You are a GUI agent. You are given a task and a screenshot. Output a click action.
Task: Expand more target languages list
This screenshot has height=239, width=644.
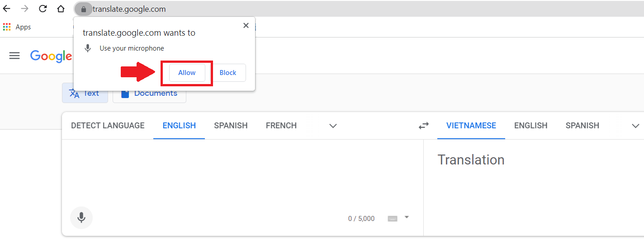point(635,126)
